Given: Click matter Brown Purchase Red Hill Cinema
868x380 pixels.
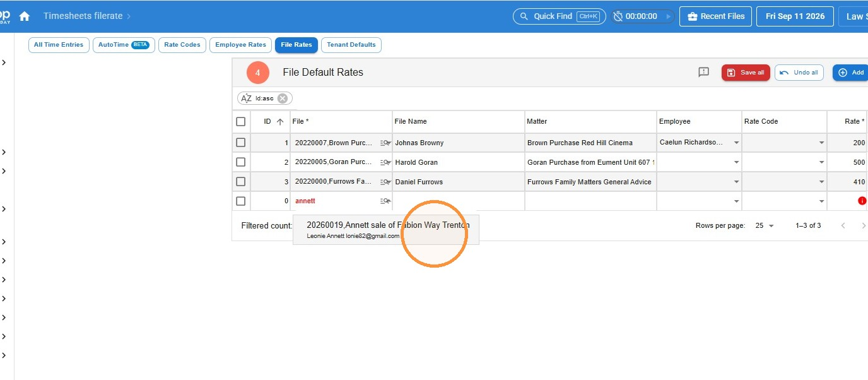Looking at the screenshot, I should 590,143.
